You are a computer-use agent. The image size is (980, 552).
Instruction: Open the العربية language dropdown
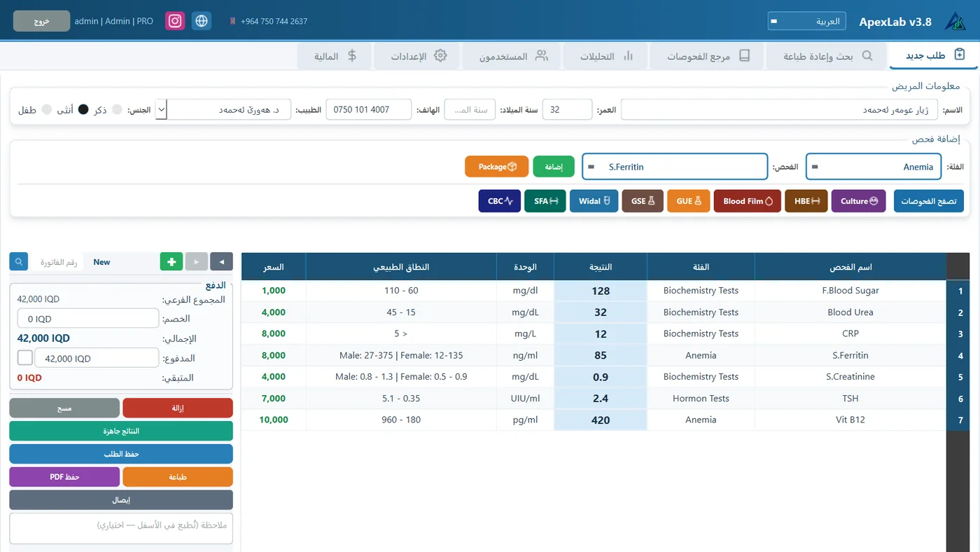(x=806, y=21)
